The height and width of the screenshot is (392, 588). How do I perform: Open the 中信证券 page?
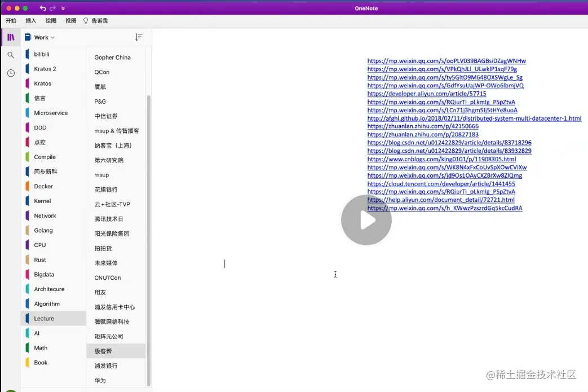116,116
